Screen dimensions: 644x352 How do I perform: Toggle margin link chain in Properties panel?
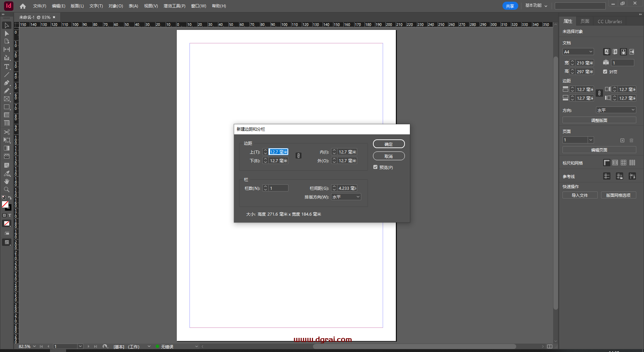pos(599,94)
